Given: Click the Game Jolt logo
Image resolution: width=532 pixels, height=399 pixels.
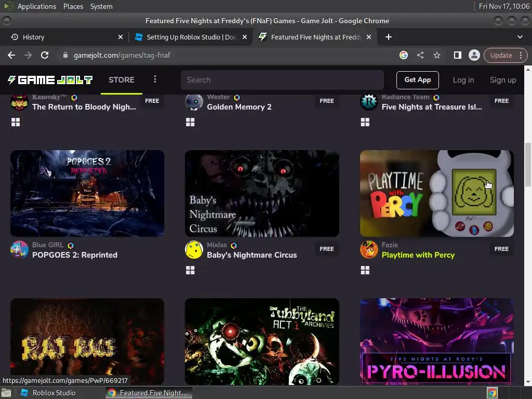Looking at the screenshot, I should click(50, 80).
